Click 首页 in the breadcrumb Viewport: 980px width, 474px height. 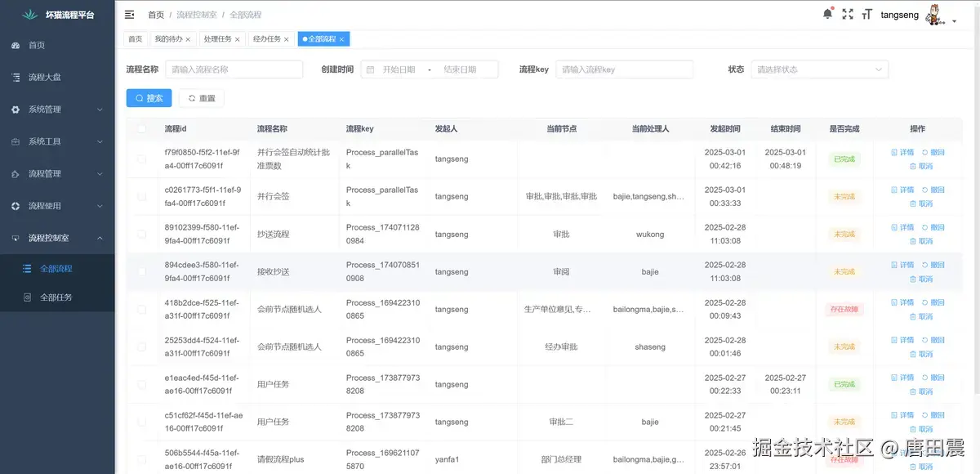[x=155, y=15]
